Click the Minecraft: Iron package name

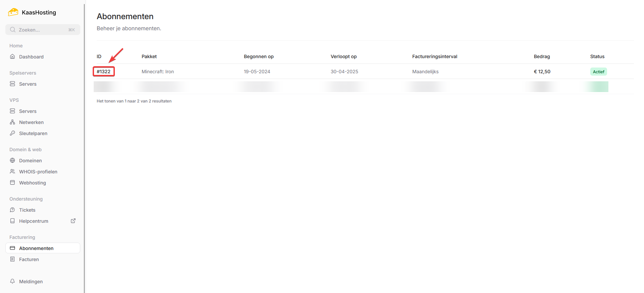[157, 72]
